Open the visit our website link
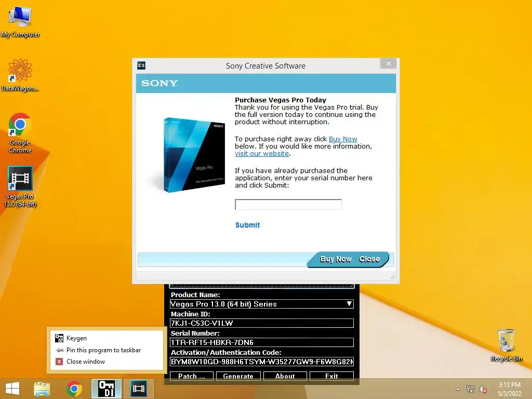Screen dimensions: 532x399 [262, 153]
